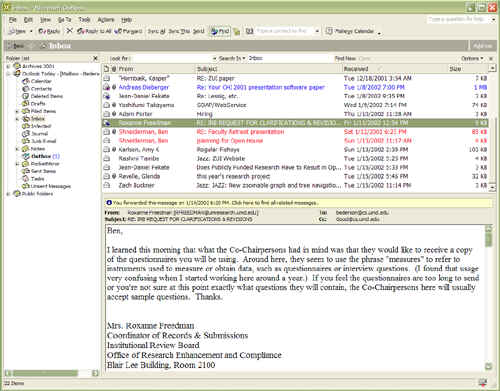
Task: Expand the Archives 2001 folder
Action: 8,66
